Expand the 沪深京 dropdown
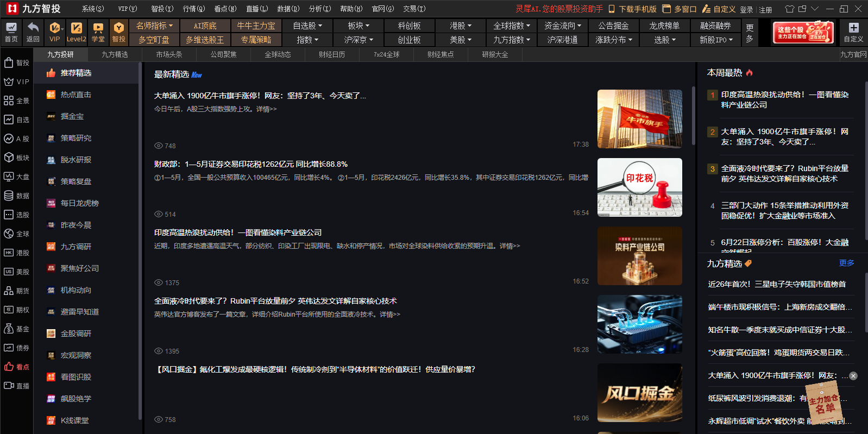The image size is (868, 434). click(x=358, y=40)
